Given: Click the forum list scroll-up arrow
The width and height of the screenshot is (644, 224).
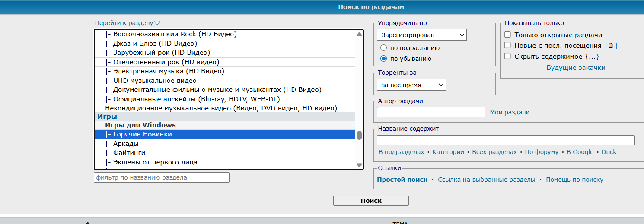Looking at the screenshot, I should coord(359,35).
